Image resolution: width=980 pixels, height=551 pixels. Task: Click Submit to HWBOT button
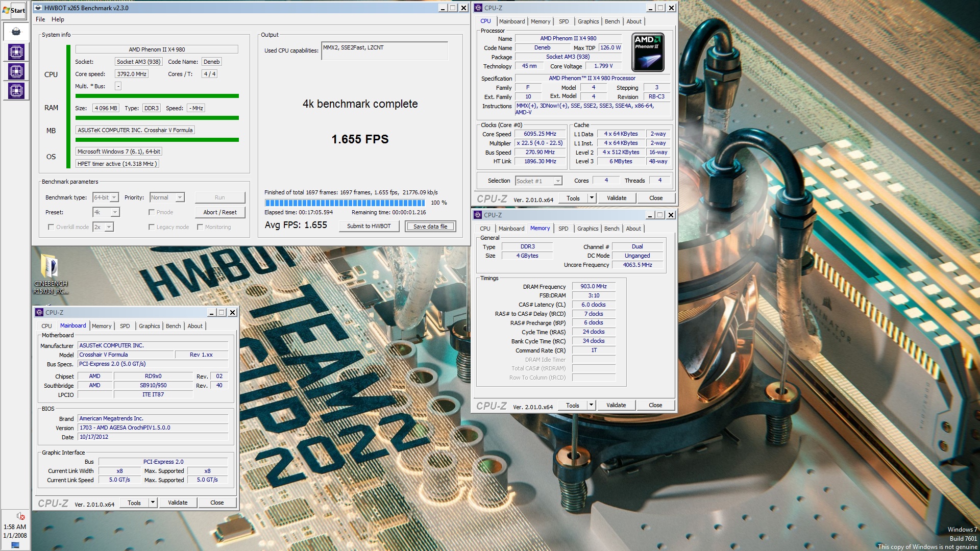(369, 226)
